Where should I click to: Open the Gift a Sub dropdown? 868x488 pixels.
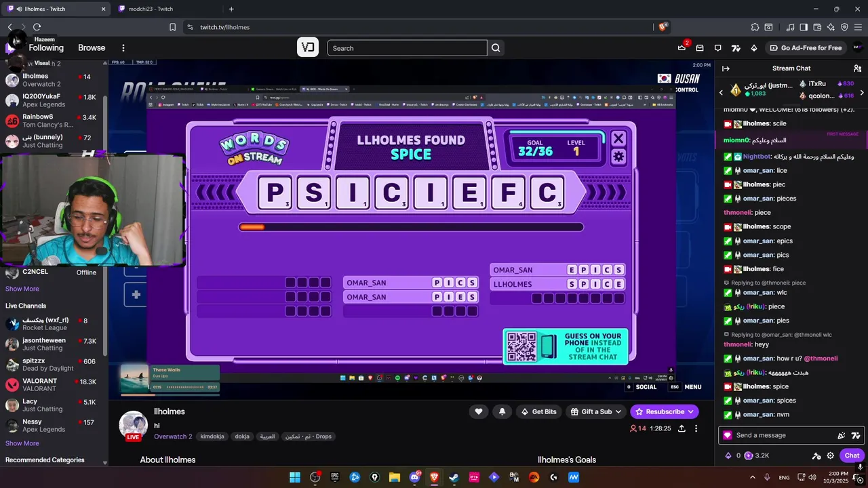click(x=596, y=411)
